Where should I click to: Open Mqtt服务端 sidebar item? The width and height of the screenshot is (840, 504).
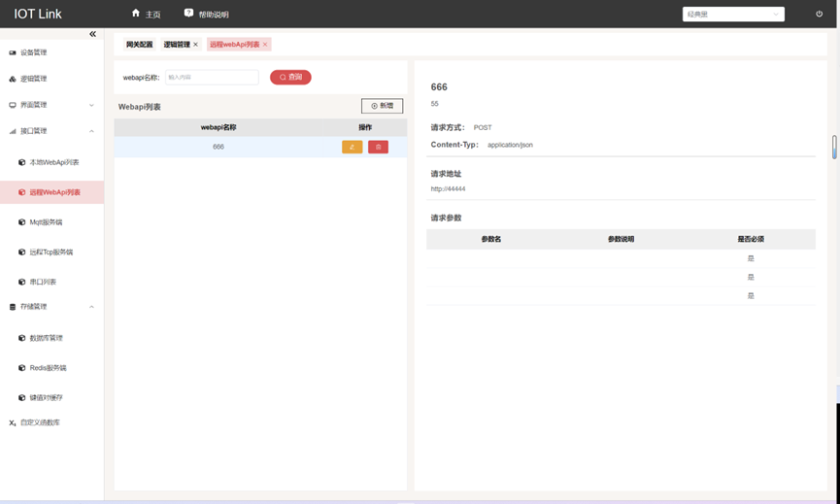[52, 222]
